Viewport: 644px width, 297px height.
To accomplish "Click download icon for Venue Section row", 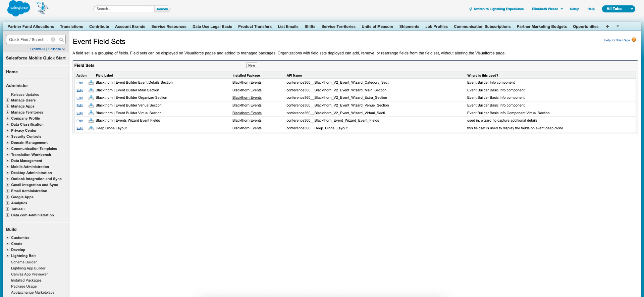I will [x=91, y=105].
